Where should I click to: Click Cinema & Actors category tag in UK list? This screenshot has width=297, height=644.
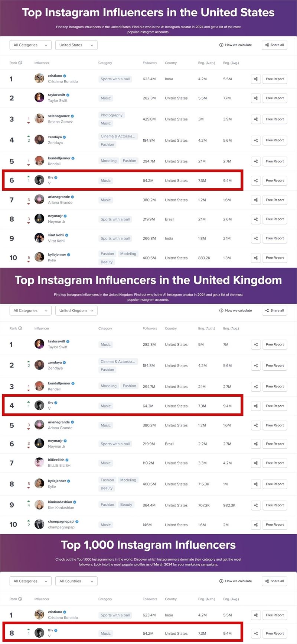click(x=118, y=361)
